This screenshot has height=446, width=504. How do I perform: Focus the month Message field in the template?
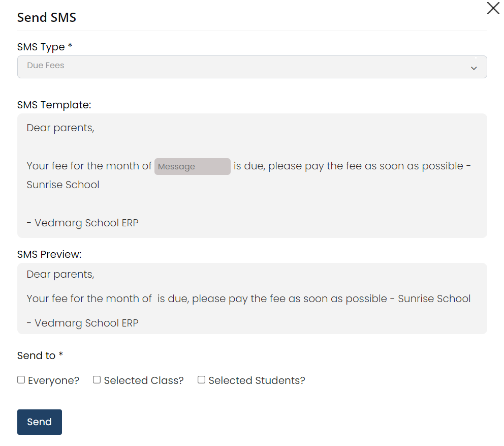192,166
